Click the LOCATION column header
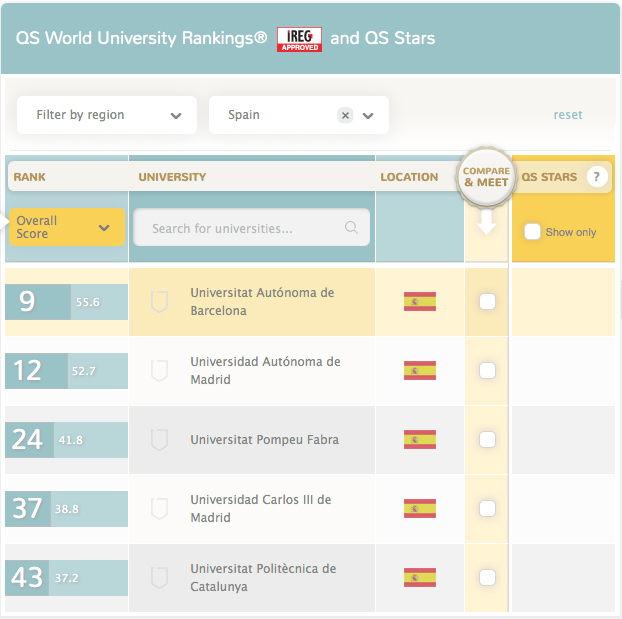 coord(409,177)
